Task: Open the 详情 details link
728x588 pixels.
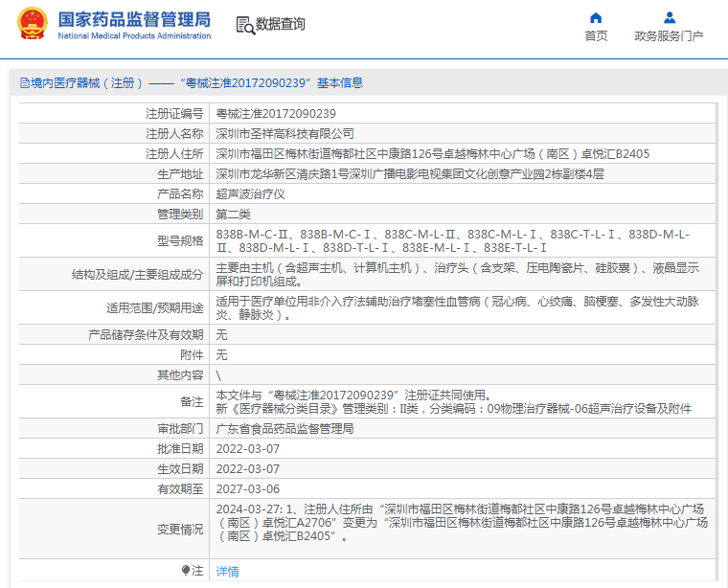Action: (x=228, y=572)
